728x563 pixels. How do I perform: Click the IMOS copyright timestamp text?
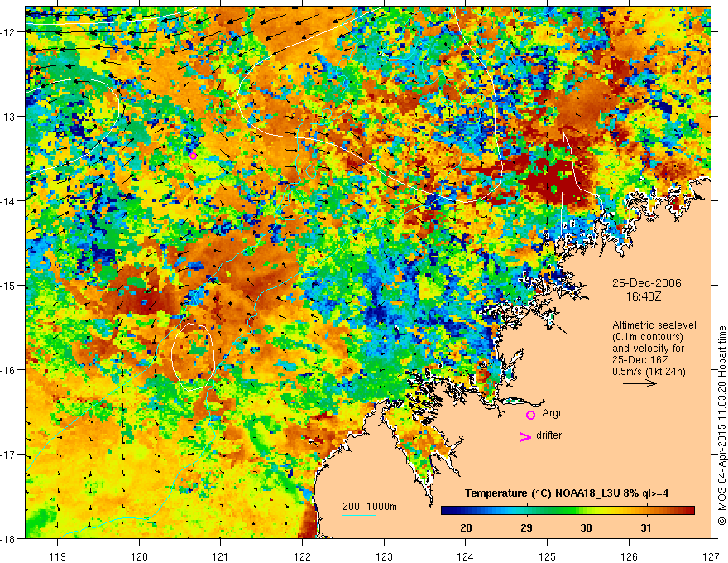[x=721, y=426]
